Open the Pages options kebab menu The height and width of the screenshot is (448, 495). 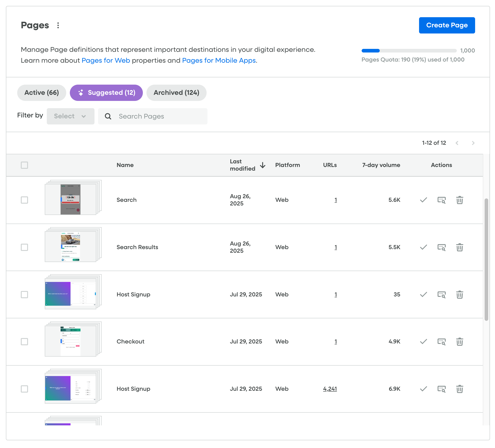click(x=58, y=25)
